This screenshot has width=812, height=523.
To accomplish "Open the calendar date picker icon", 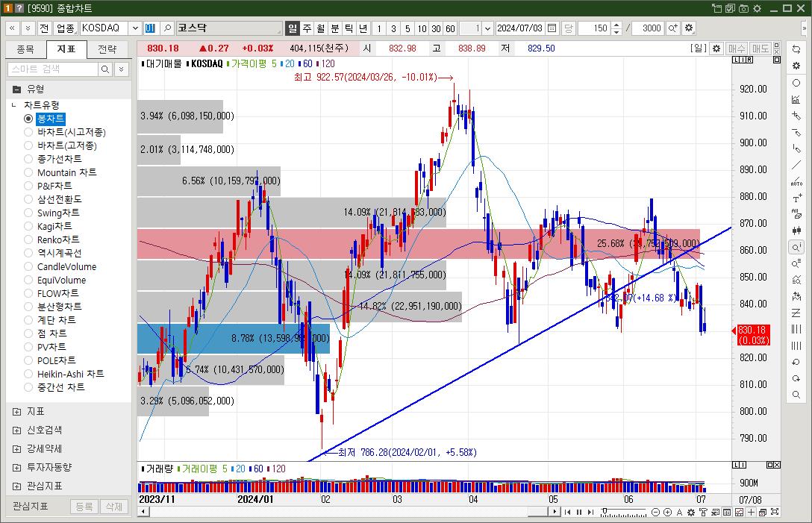I will 552,28.
